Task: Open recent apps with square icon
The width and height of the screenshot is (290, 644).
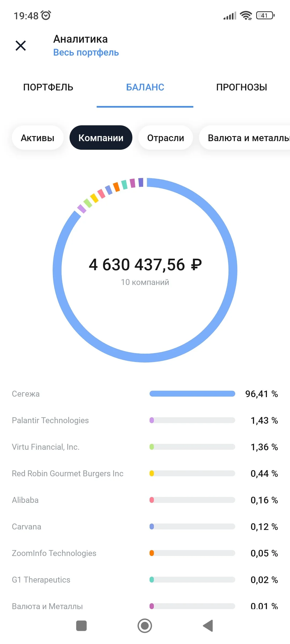Action: coord(81,626)
